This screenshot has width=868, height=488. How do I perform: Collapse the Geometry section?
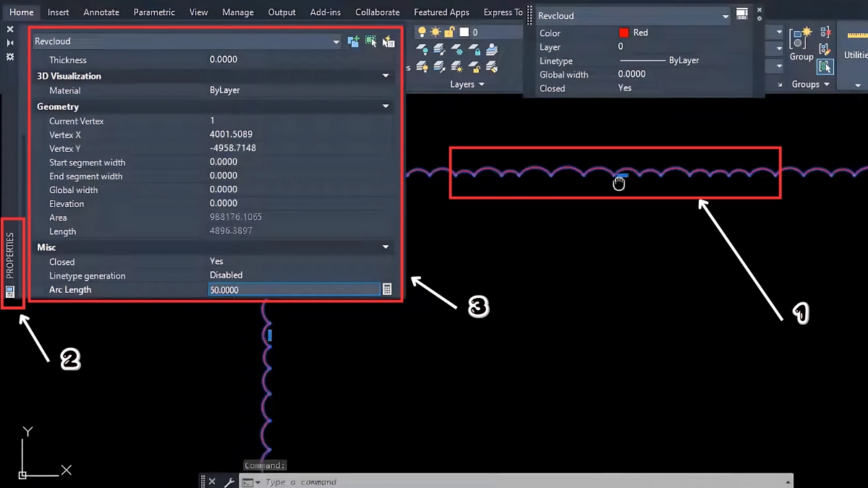click(x=386, y=106)
